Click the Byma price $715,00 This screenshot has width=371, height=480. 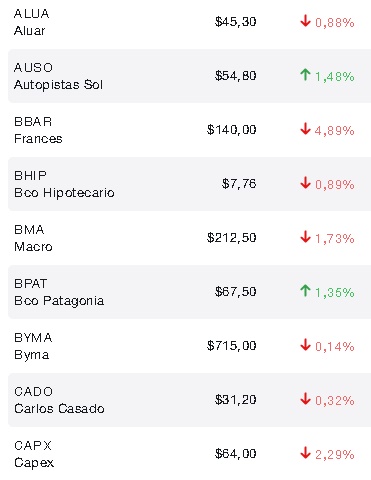pyautogui.click(x=231, y=346)
